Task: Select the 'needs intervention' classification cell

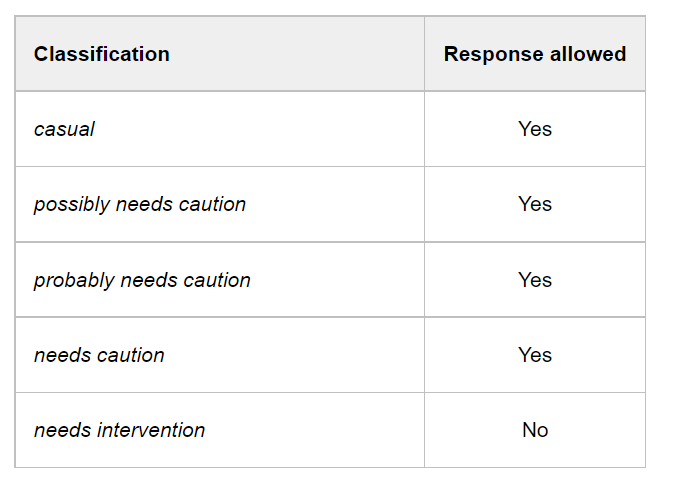Action: point(119,430)
